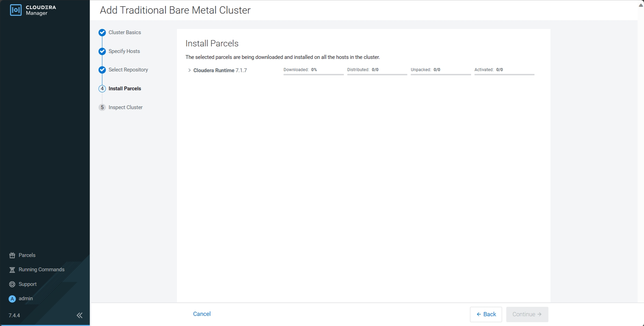Select the Inspect Cluster step label
The height and width of the screenshot is (326, 644).
(x=125, y=107)
